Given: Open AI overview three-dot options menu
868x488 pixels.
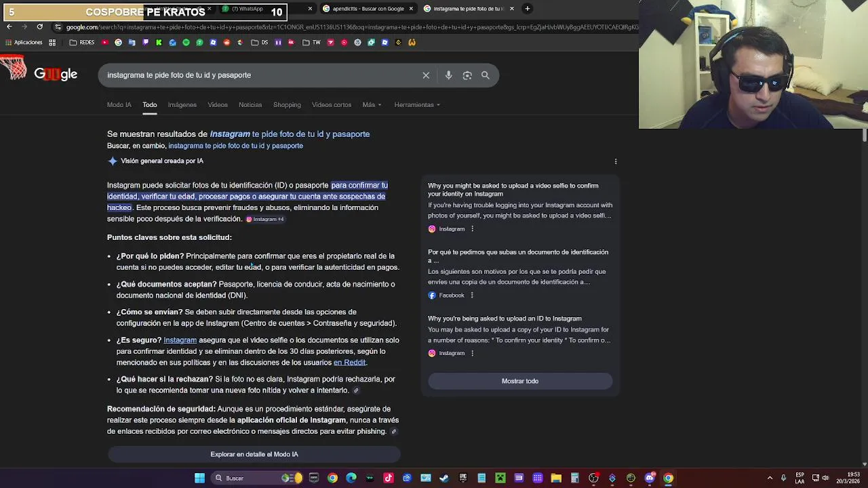Looking at the screenshot, I should pos(616,161).
